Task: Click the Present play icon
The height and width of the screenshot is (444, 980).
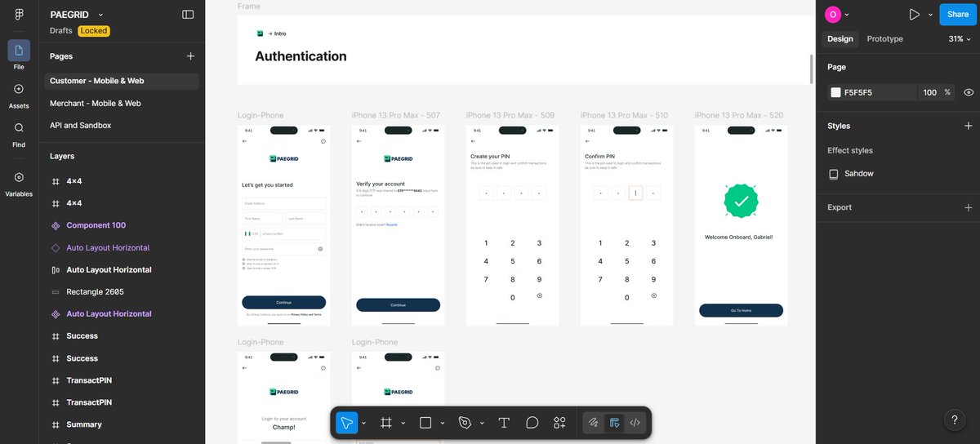Action: [914, 15]
